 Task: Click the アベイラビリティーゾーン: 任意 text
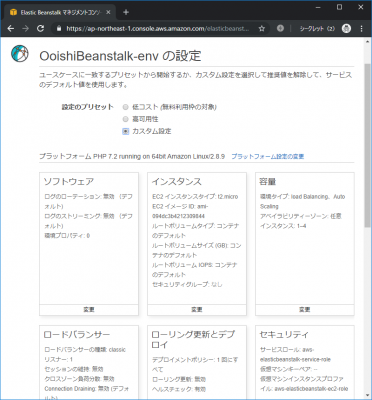[301, 216]
